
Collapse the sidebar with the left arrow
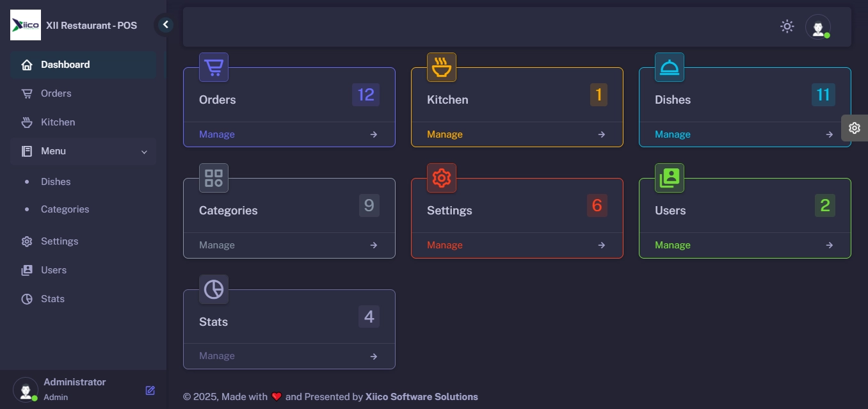tap(165, 24)
